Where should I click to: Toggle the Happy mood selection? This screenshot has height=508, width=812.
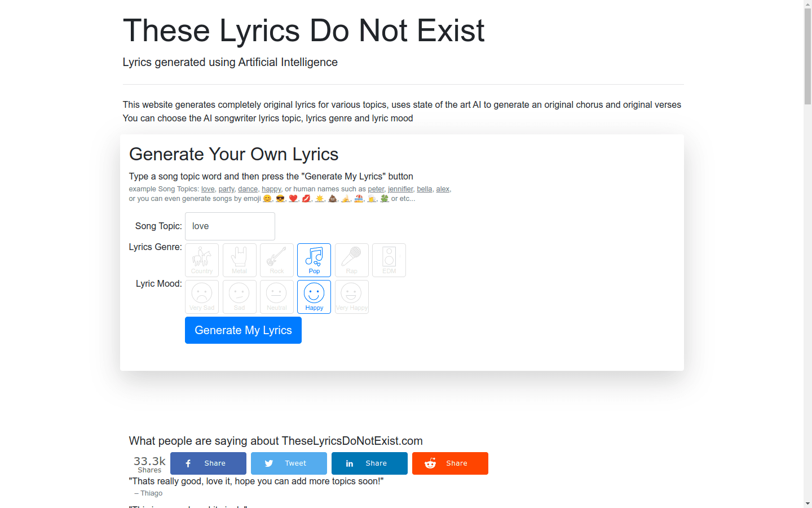pyautogui.click(x=314, y=296)
